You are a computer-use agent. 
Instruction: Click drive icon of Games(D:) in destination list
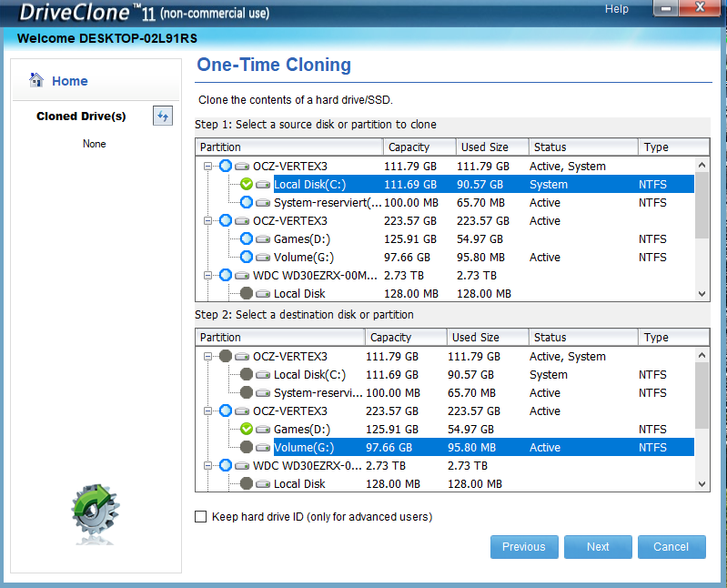pos(263,429)
